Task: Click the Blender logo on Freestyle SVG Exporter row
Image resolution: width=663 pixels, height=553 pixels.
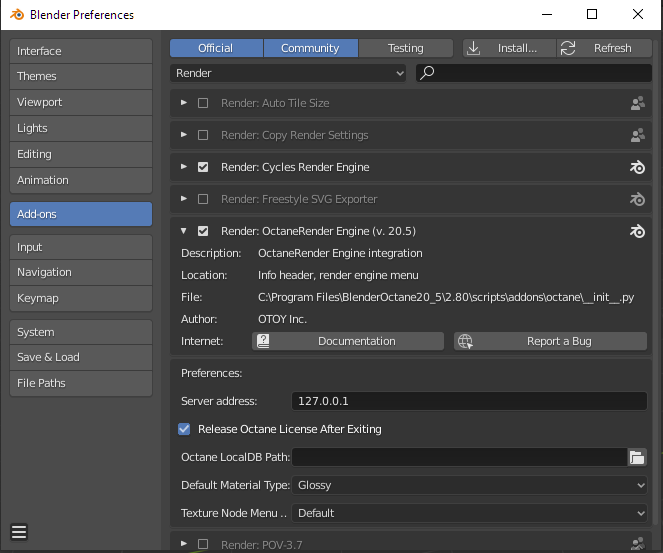Action: tap(637, 199)
